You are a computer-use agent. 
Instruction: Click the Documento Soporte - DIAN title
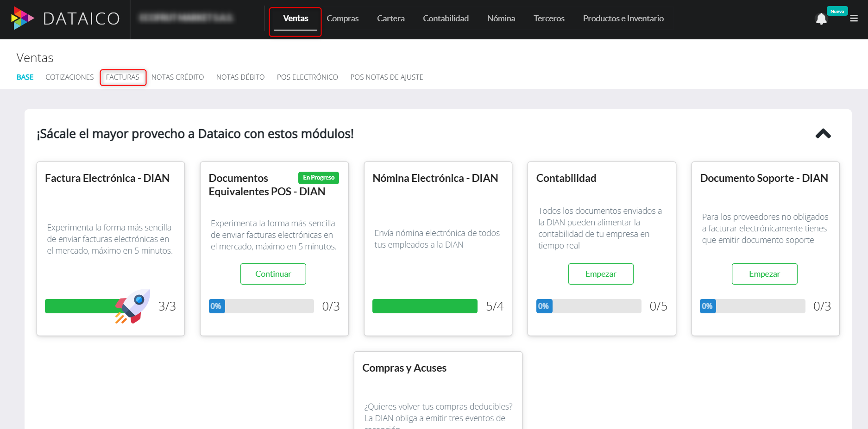click(x=764, y=178)
